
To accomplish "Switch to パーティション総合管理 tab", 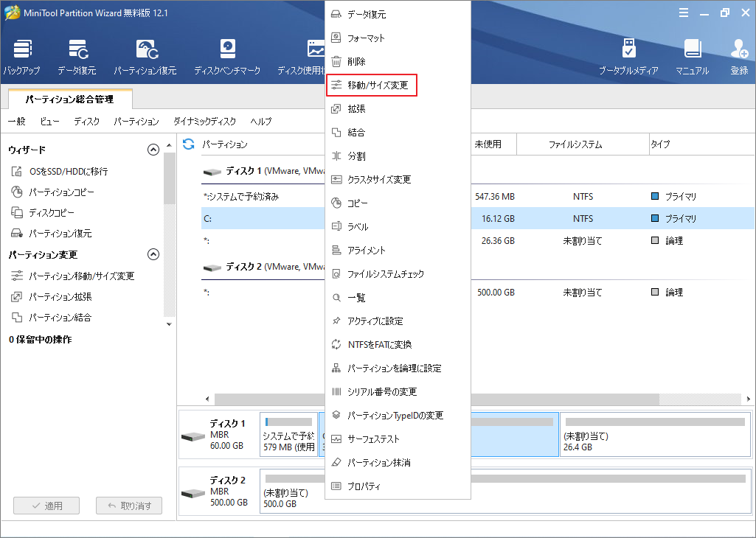I will pyautogui.click(x=70, y=99).
